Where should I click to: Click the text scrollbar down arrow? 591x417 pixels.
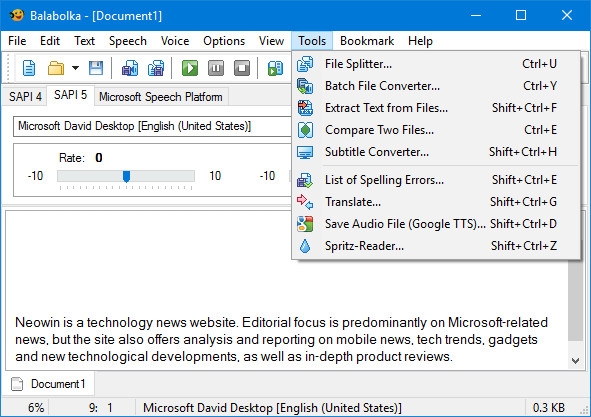[575, 361]
